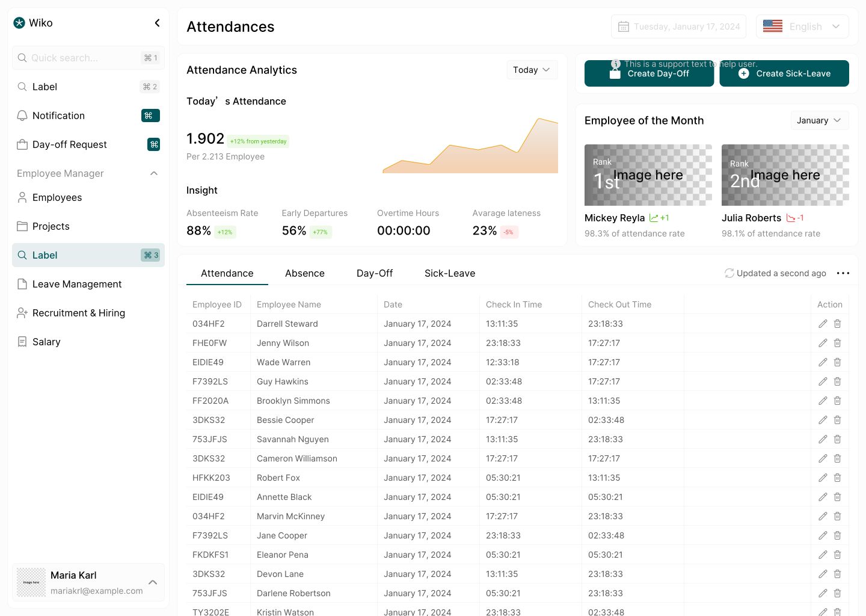The width and height of the screenshot is (866, 616).
Task: Click the info icon on support text
Action: pos(616,64)
